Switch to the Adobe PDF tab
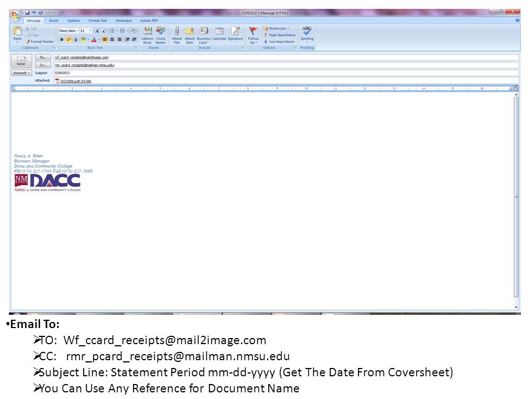The height and width of the screenshot is (399, 532). click(x=149, y=21)
